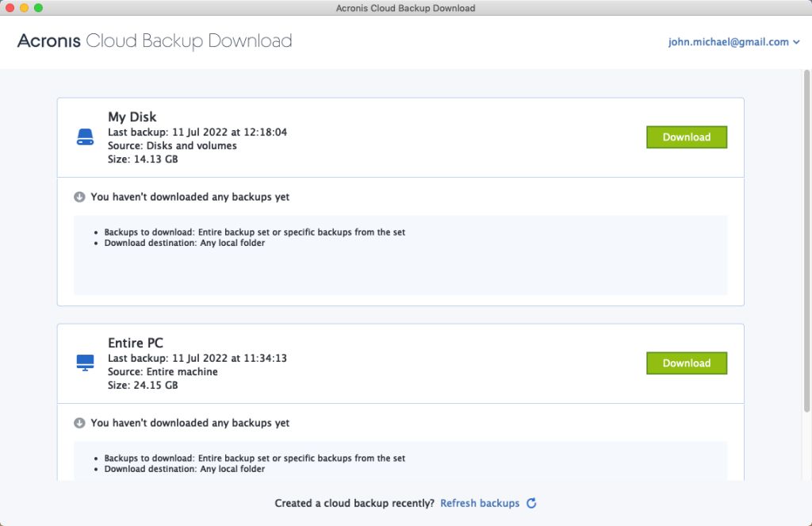This screenshot has height=526, width=812.
Task: Click the chevron next to the account email
Action: point(796,42)
